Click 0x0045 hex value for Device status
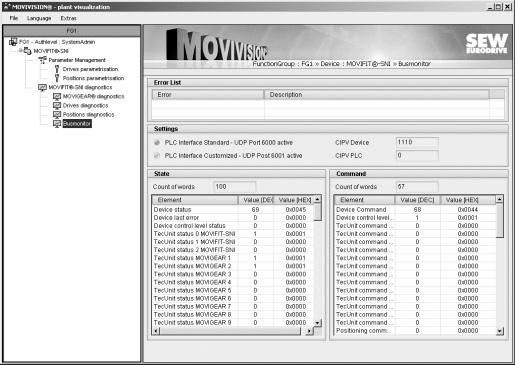This screenshot has height=365, width=515. tap(296, 210)
